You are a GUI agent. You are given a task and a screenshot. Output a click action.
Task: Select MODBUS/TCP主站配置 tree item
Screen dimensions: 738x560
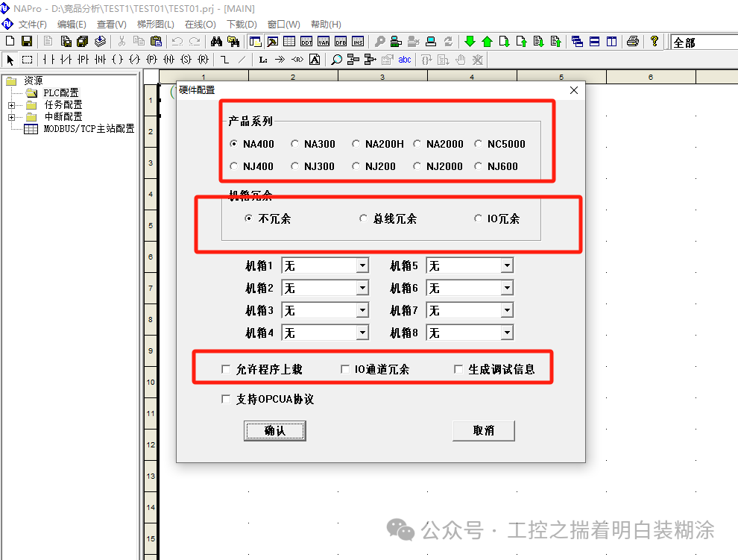coord(89,128)
